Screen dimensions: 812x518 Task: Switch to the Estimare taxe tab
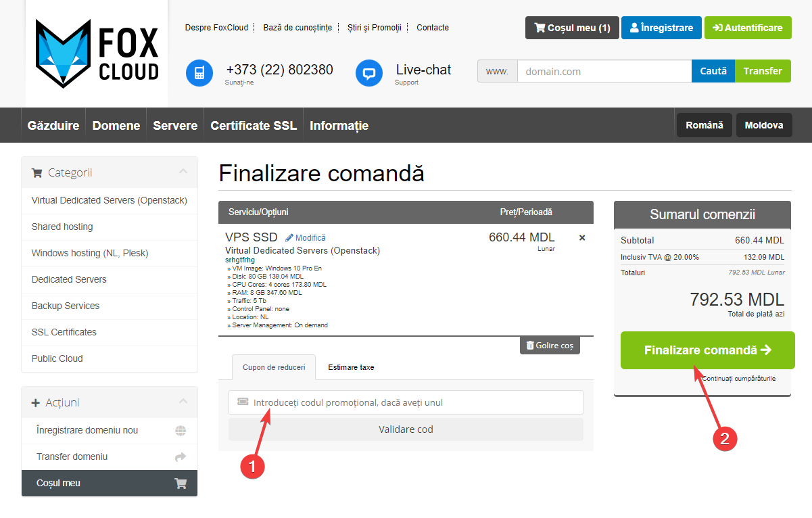pos(351,367)
